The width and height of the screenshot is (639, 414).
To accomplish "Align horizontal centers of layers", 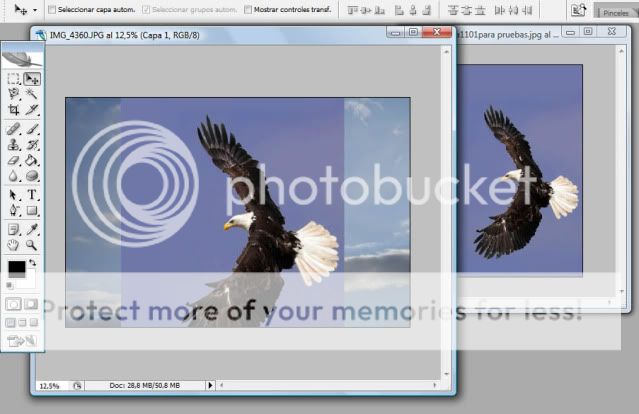I will click(x=413, y=10).
